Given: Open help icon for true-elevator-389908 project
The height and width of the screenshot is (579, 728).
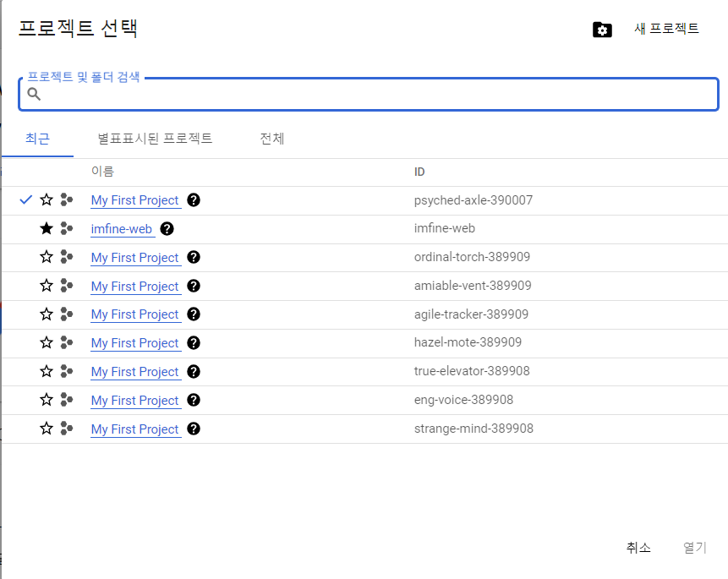Looking at the screenshot, I should [194, 371].
